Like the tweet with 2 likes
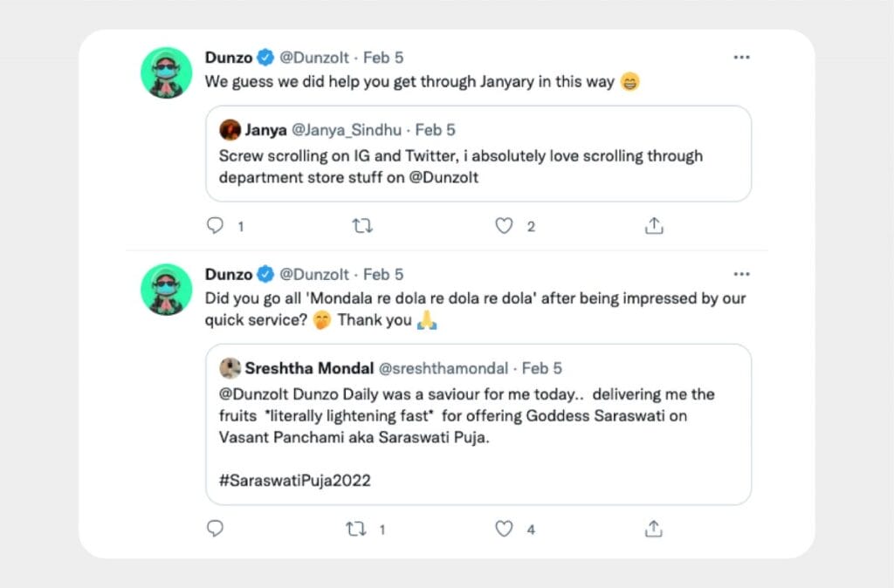The image size is (894, 588). pos(504,226)
